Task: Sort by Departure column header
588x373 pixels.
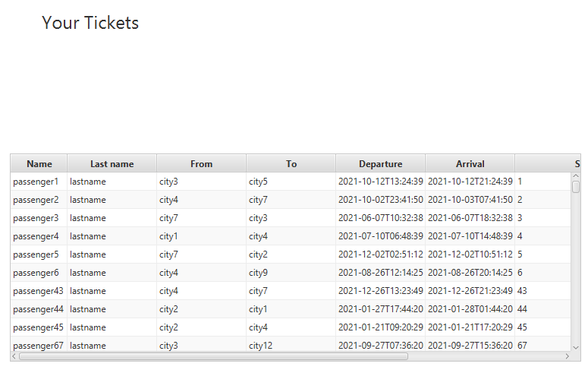Action: click(380, 163)
